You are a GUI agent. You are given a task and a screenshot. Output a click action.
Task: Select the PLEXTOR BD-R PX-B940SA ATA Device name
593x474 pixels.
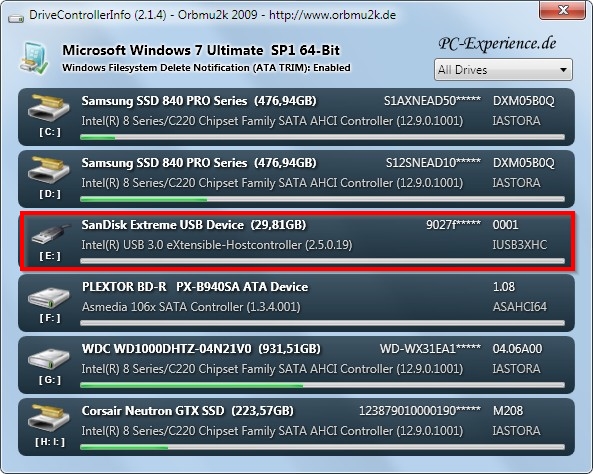pyautogui.click(x=195, y=287)
